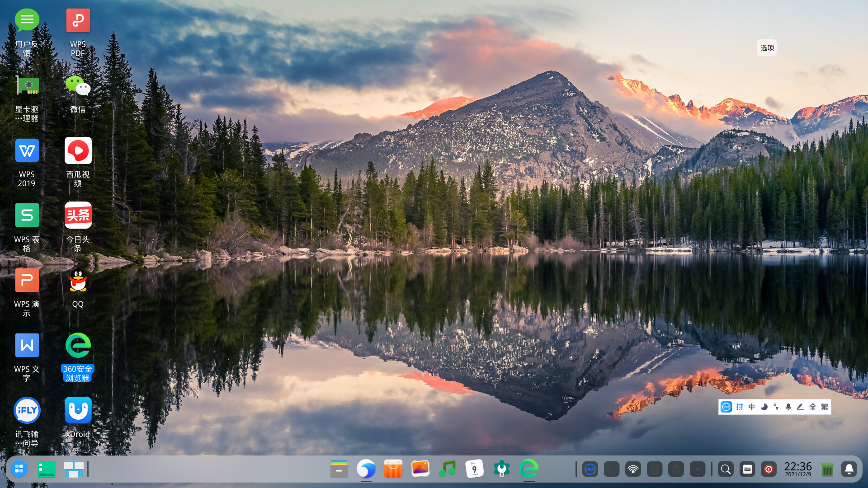Screen dimensions: 868x488
Task: Enable night mode with the moon icon
Action: point(764,407)
